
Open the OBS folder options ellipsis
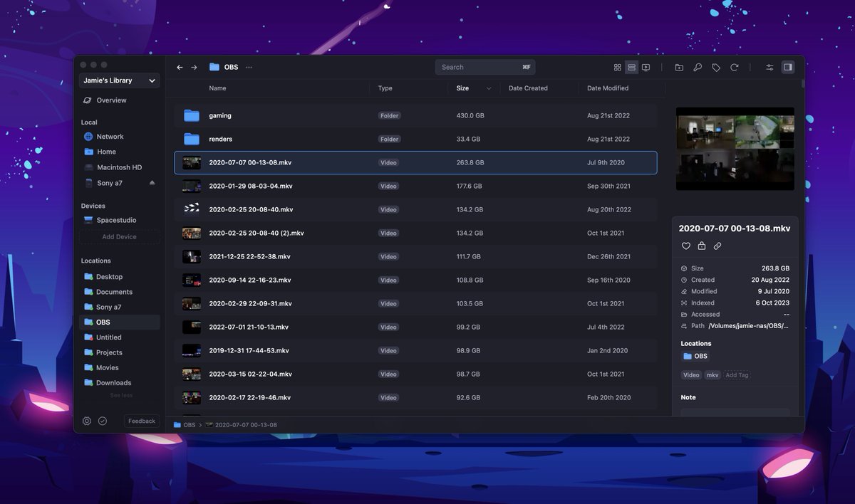[x=249, y=67]
